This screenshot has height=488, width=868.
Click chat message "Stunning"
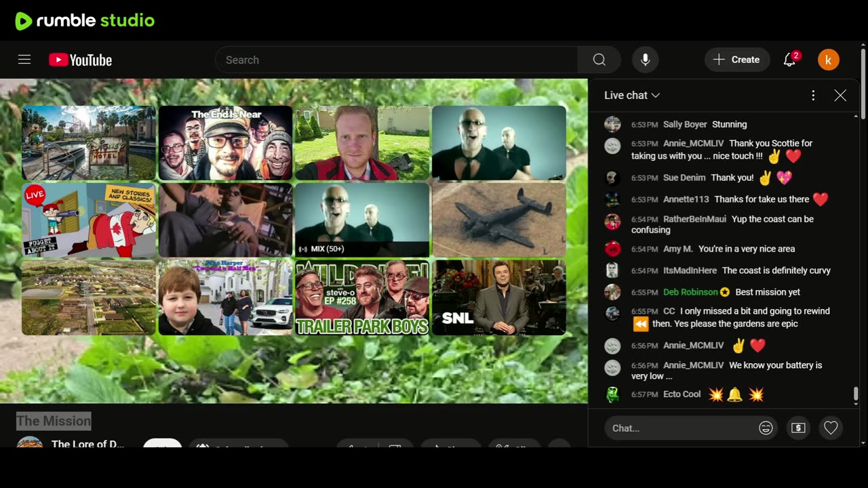coord(729,125)
